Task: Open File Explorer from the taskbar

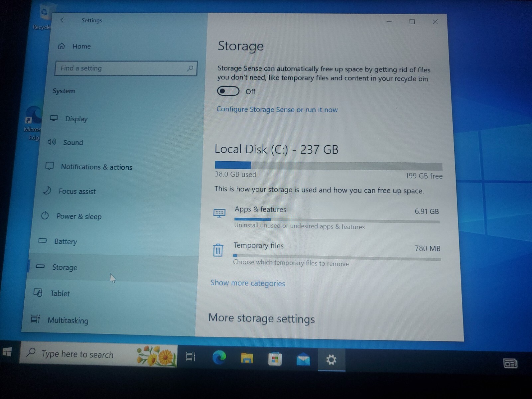Action: click(x=247, y=358)
